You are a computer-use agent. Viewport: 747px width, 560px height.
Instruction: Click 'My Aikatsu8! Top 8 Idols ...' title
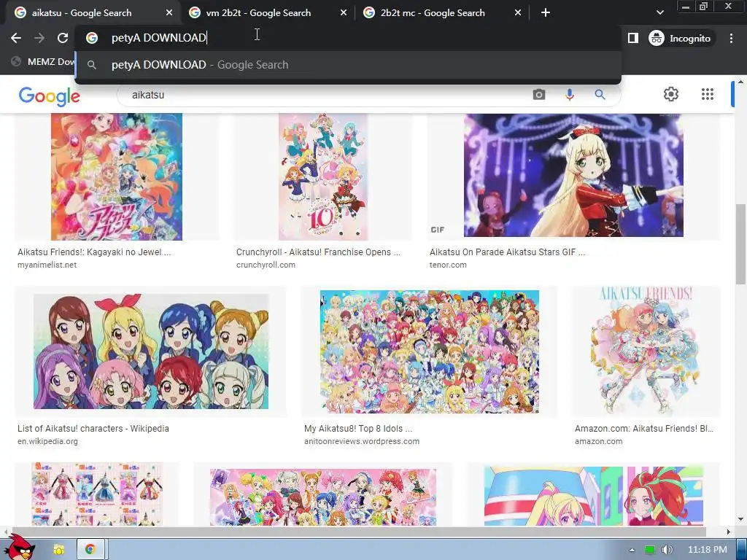(x=358, y=429)
